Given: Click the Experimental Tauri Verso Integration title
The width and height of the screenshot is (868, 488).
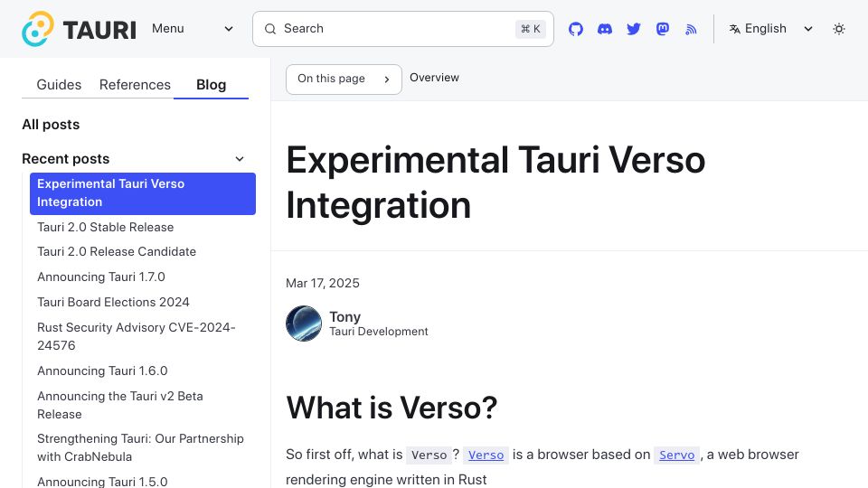Looking at the screenshot, I should pyautogui.click(x=495, y=183).
